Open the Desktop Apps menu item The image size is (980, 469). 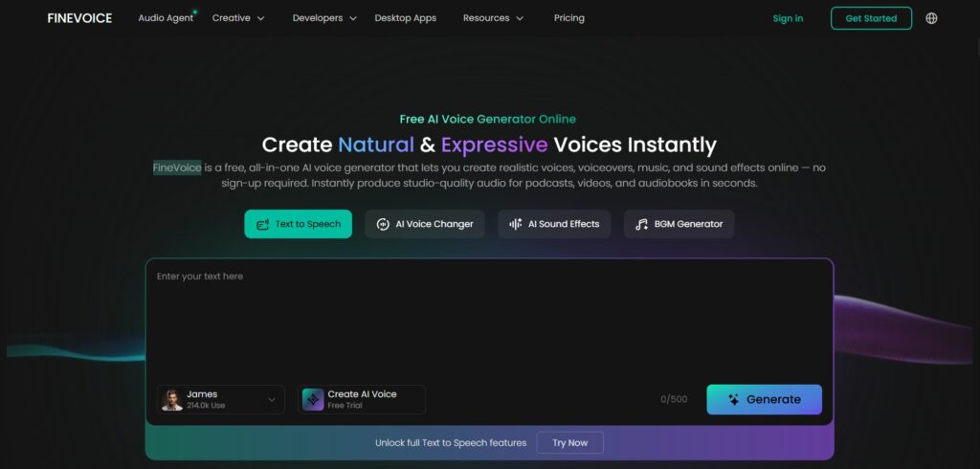pyautogui.click(x=406, y=18)
